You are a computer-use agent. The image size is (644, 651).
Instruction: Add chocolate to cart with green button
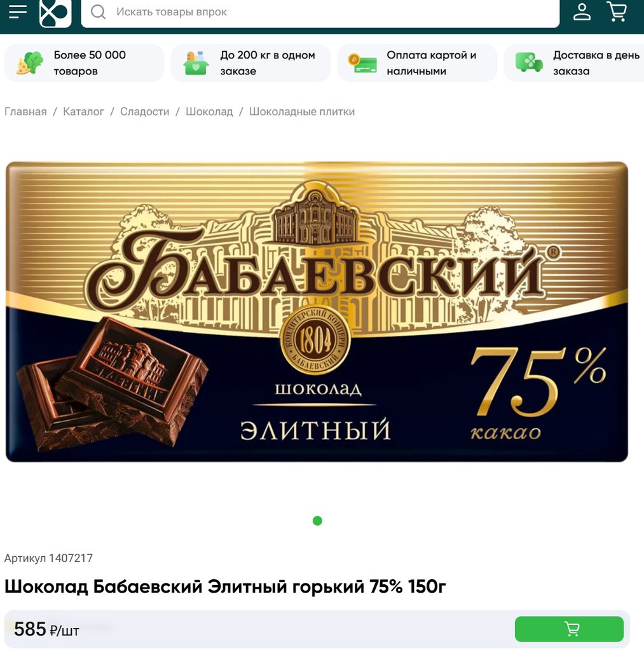pos(569,629)
